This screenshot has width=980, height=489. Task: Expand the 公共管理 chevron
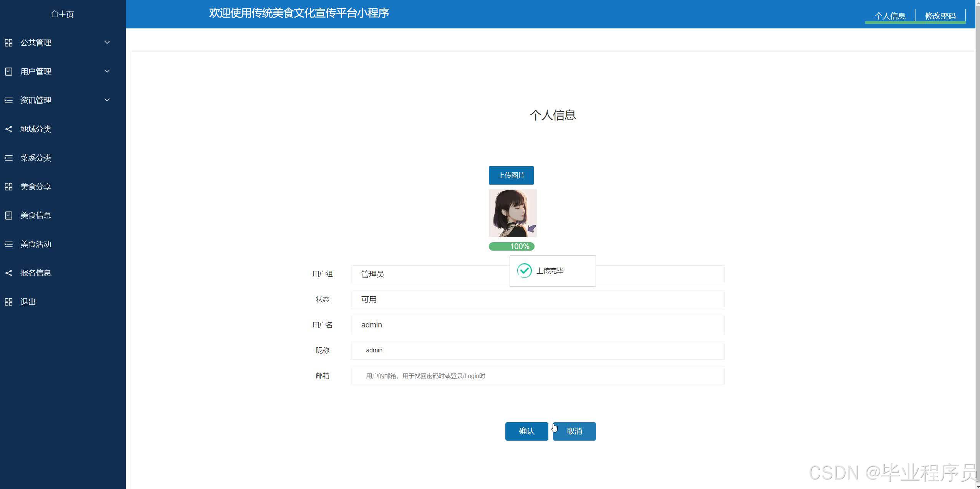107,42
